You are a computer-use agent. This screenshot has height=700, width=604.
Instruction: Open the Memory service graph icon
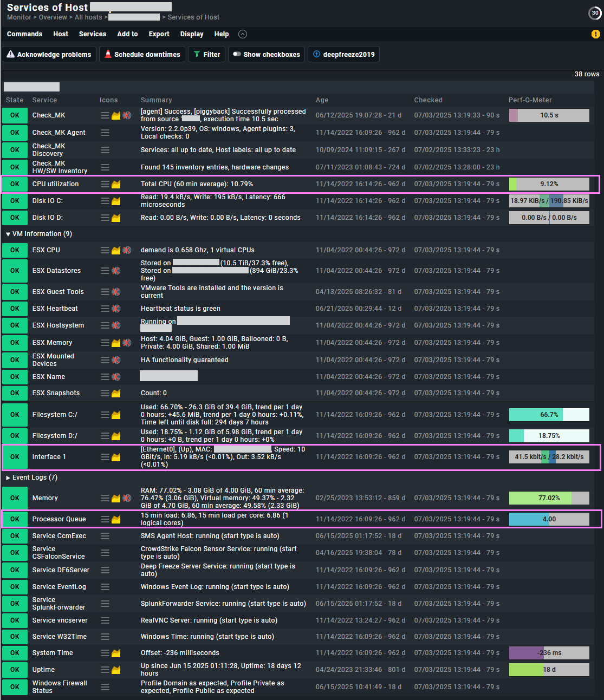(x=116, y=498)
